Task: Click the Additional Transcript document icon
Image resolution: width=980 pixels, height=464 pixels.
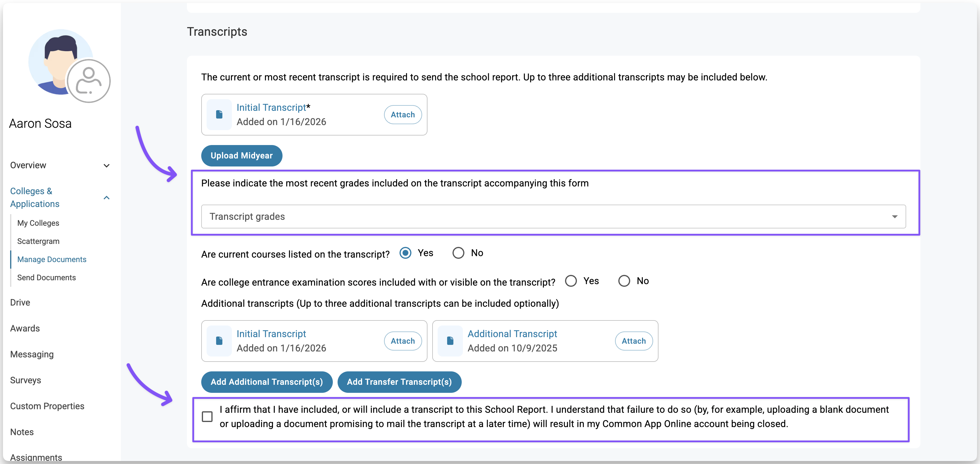Action: point(450,341)
